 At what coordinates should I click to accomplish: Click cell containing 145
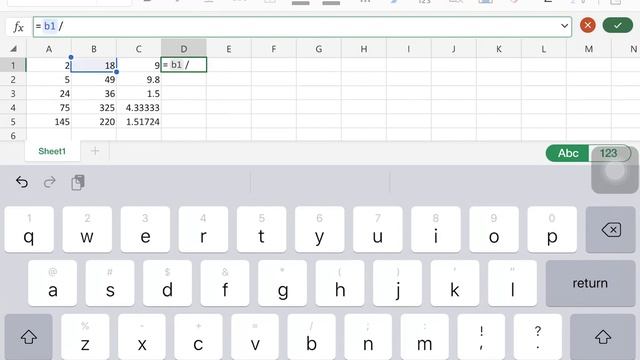tap(49, 122)
